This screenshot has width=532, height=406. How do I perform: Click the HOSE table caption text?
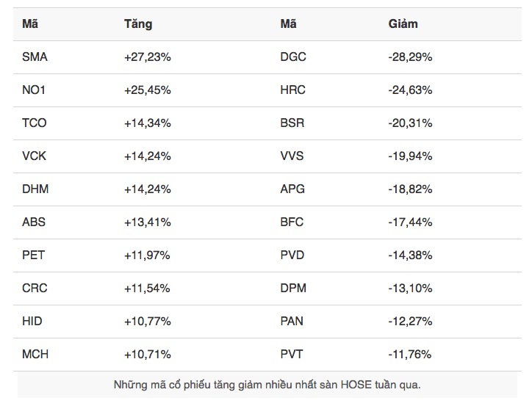pos(267,385)
